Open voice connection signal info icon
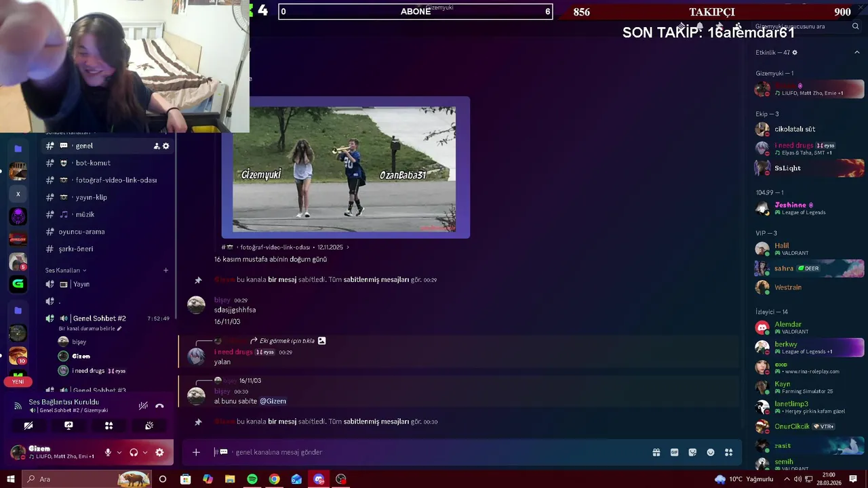The height and width of the screenshot is (488, 868). [18, 406]
